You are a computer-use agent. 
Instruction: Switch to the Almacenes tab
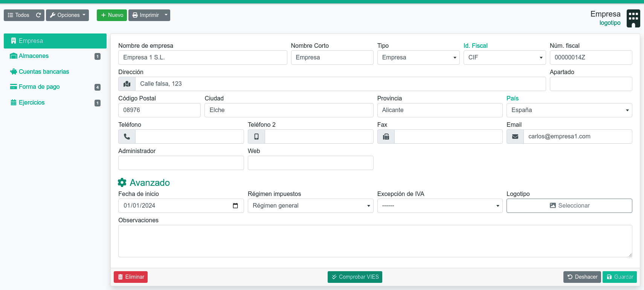[x=55, y=56]
